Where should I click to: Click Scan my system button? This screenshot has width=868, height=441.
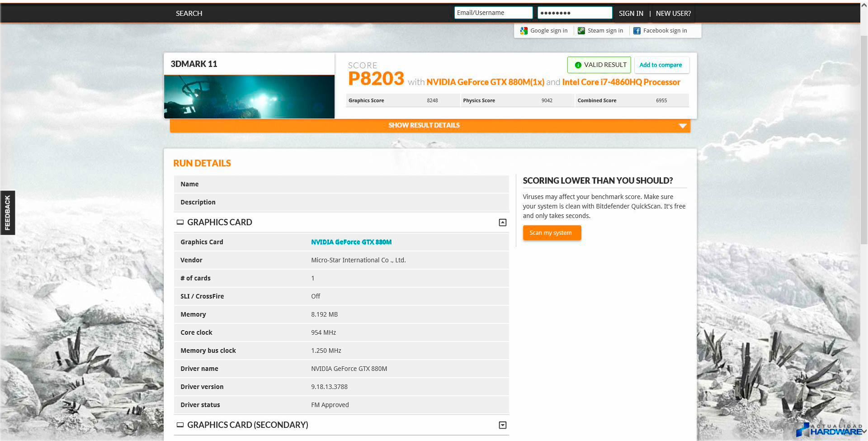click(552, 233)
